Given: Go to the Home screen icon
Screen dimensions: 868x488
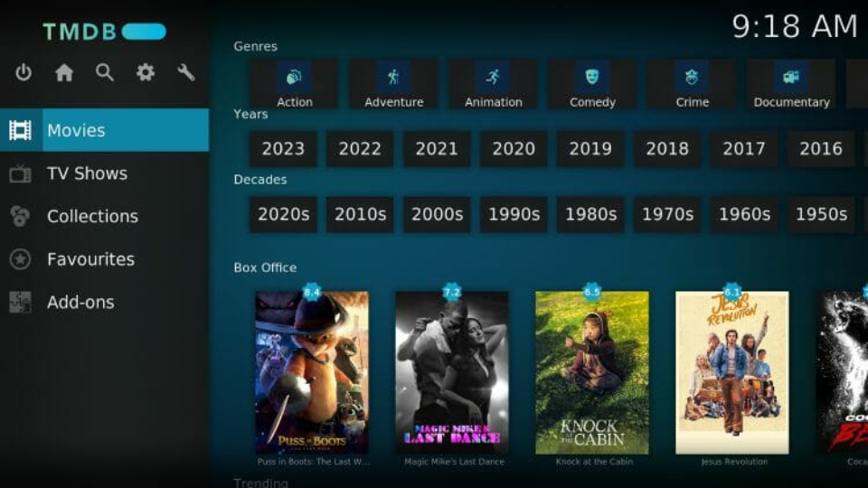Looking at the screenshot, I should pos(63,72).
